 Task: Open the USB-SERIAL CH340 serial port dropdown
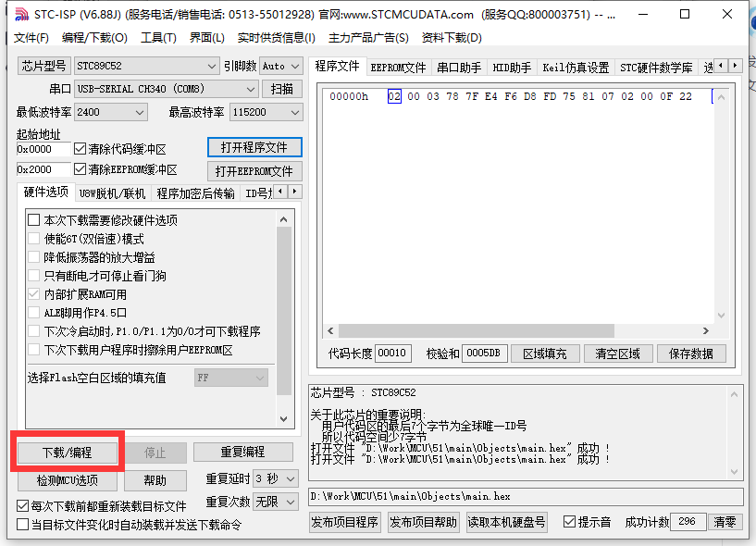click(x=250, y=89)
